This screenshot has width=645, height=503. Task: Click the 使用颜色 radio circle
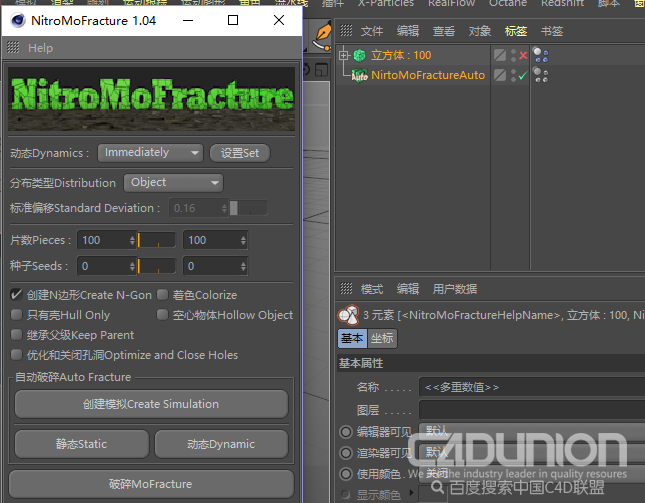pos(346,474)
